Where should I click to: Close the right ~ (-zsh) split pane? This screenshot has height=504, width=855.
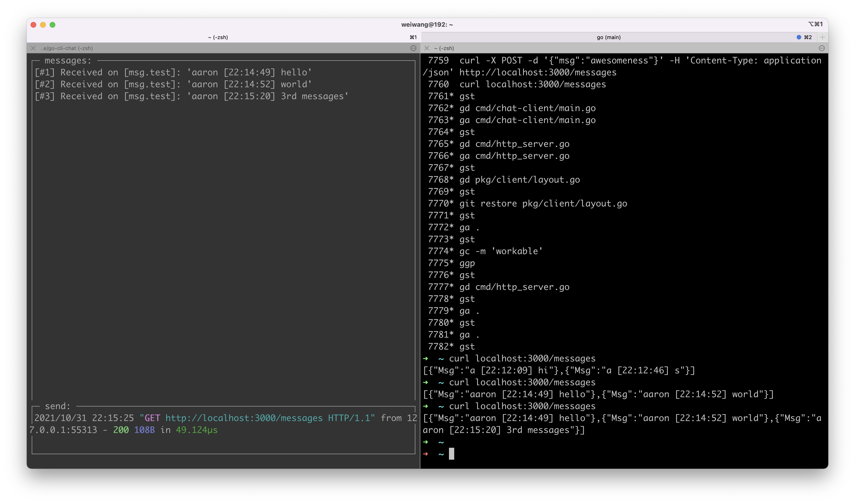pyautogui.click(x=427, y=48)
